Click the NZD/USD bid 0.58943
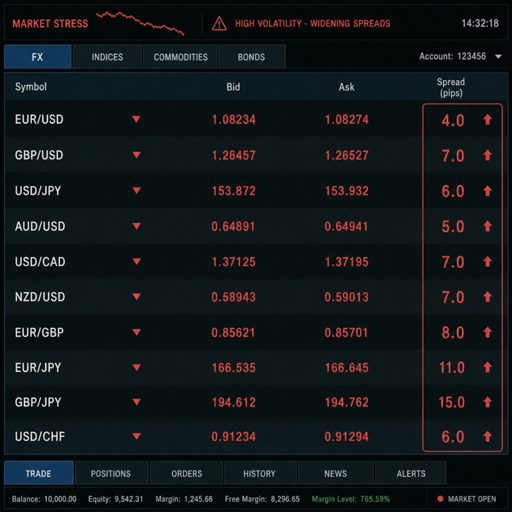 (x=233, y=297)
